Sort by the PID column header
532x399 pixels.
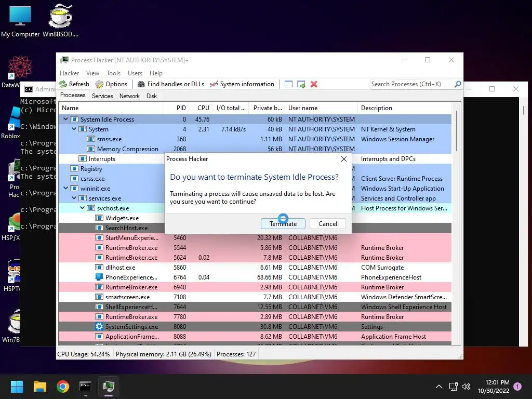[x=176, y=108]
